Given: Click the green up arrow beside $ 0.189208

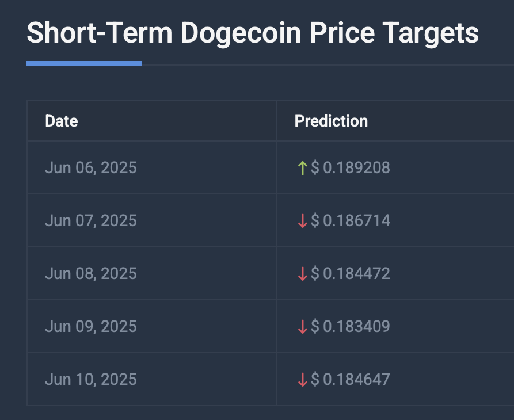Looking at the screenshot, I should pos(302,168).
